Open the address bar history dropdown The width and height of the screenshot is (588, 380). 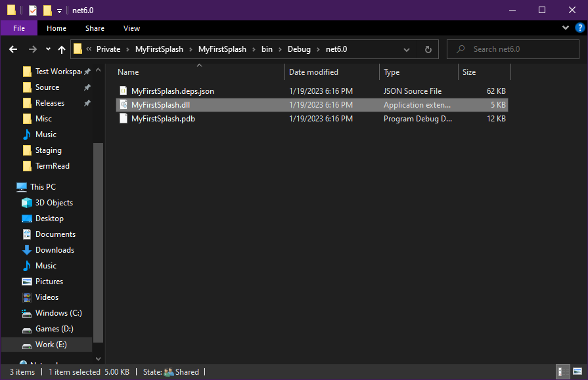click(407, 49)
